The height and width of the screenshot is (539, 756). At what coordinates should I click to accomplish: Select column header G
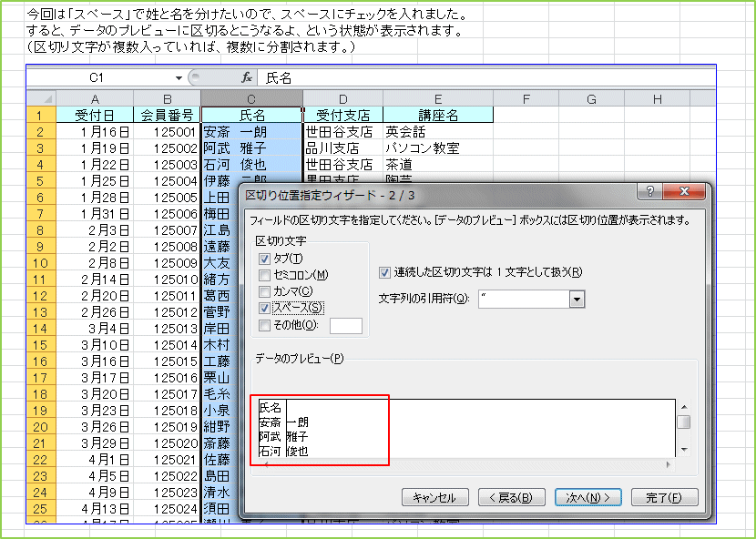point(591,99)
